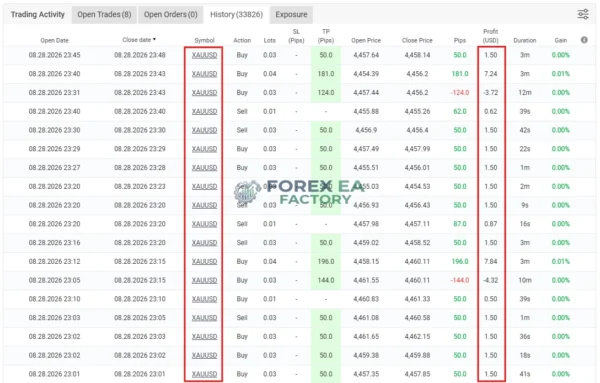Select the History (33826) tab
This screenshot has height=383, width=600.
click(236, 15)
